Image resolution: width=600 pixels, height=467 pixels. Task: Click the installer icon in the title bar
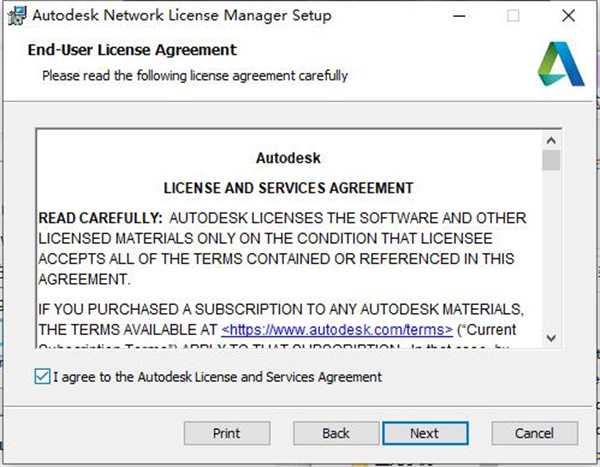coord(16,16)
